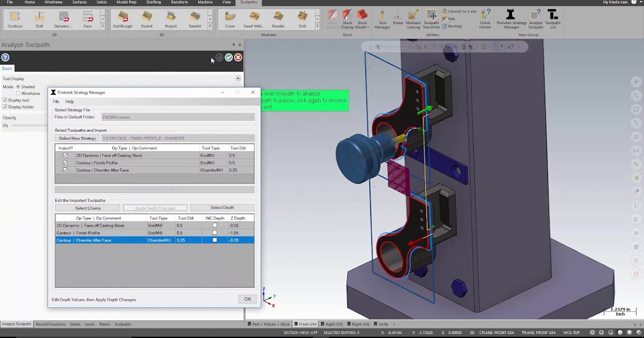Select the Multiaxis Drill toolpath

pos(302,19)
